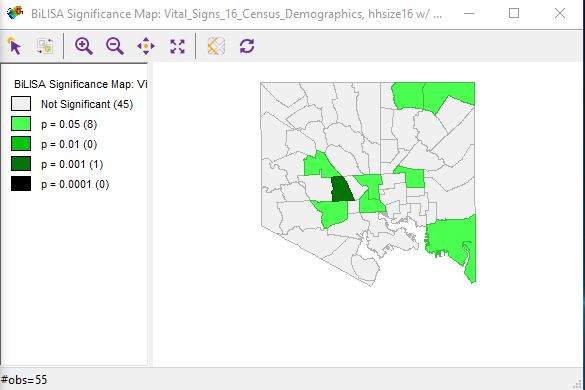Click the BiLISA Significance Map legend title

[x=81, y=84]
